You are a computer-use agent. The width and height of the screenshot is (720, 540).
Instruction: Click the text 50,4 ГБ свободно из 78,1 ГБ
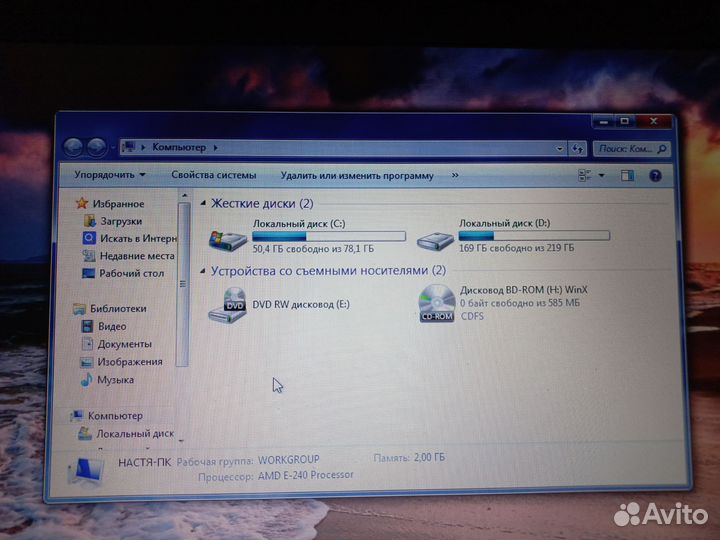313,249
